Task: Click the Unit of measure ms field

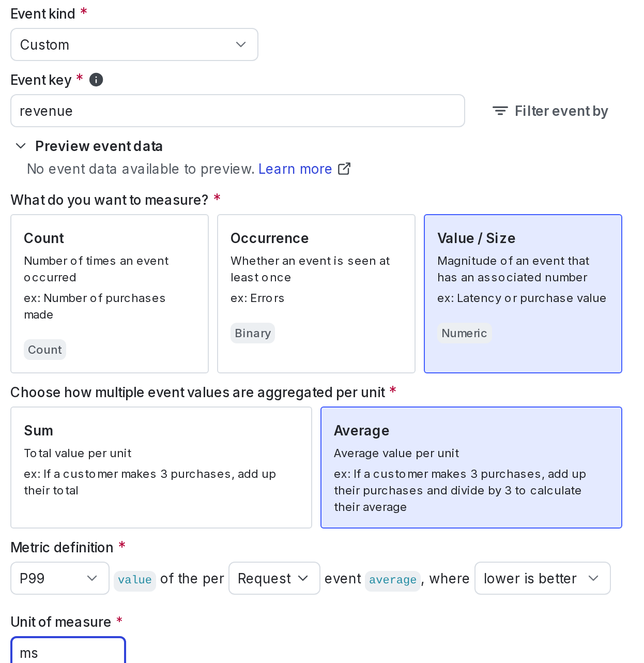Action: (x=68, y=653)
